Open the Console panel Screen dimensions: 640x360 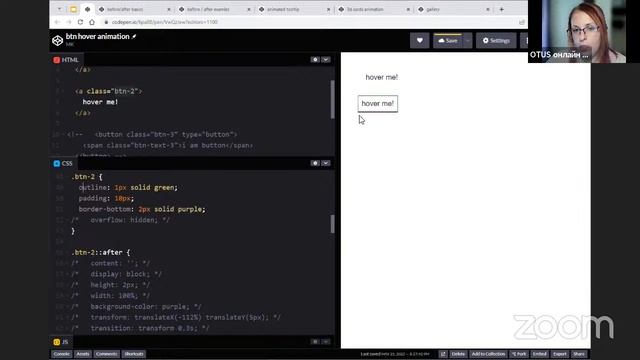pyautogui.click(x=62, y=354)
